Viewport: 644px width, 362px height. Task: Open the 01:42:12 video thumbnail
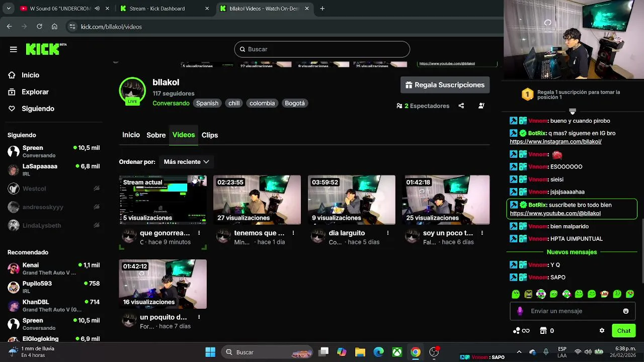[163, 284]
